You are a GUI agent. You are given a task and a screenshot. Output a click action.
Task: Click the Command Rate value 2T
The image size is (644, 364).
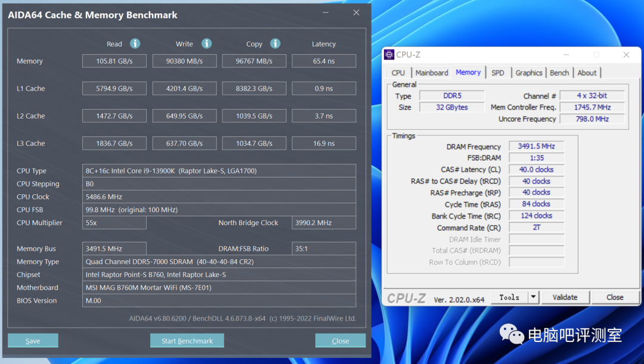pos(537,228)
